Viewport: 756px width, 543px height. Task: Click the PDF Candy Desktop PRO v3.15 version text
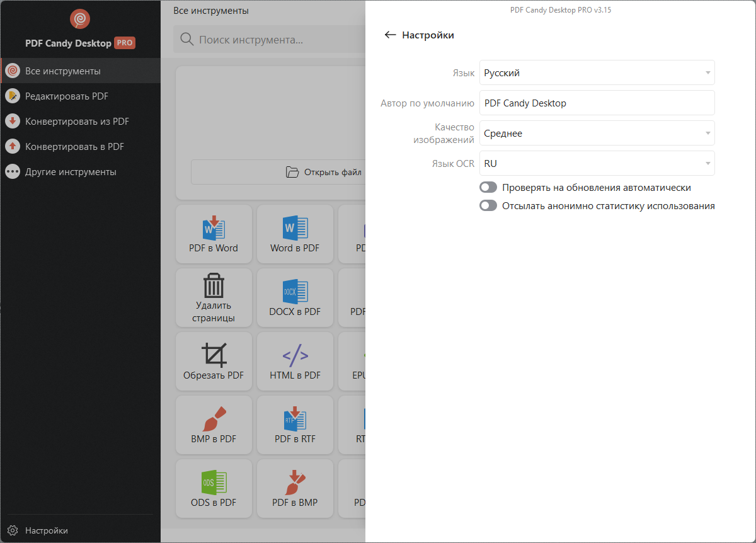[x=560, y=10]
